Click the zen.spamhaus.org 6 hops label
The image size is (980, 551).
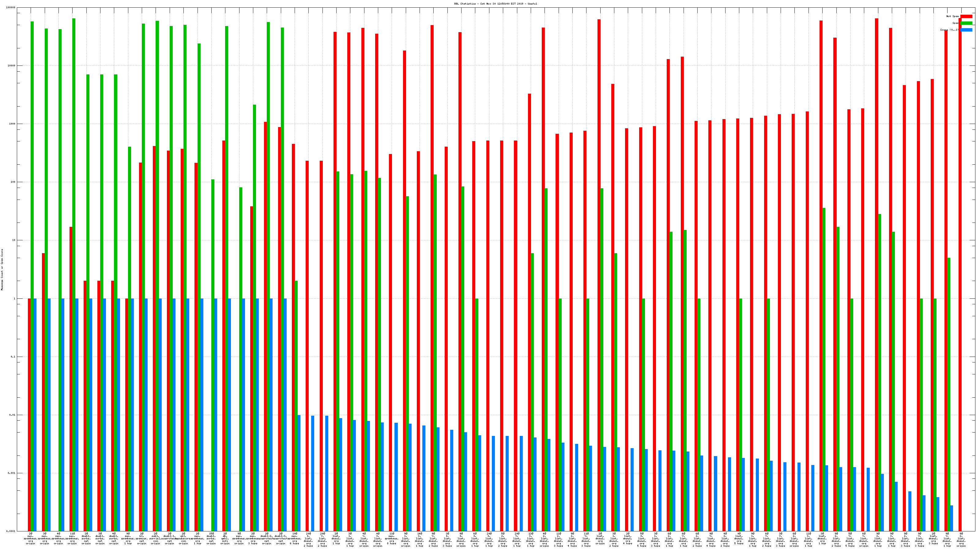[294, 538]
